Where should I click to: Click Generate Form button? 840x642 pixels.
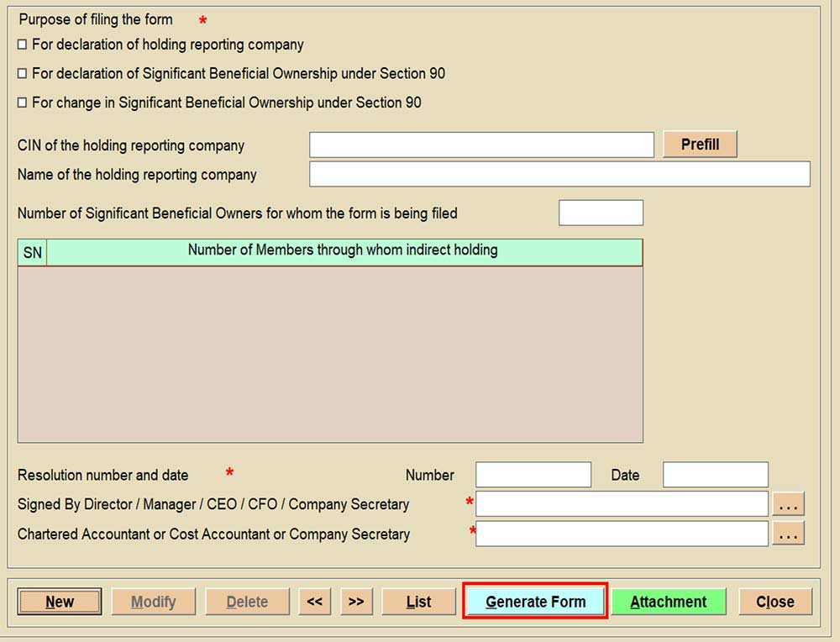click(535, 602)
